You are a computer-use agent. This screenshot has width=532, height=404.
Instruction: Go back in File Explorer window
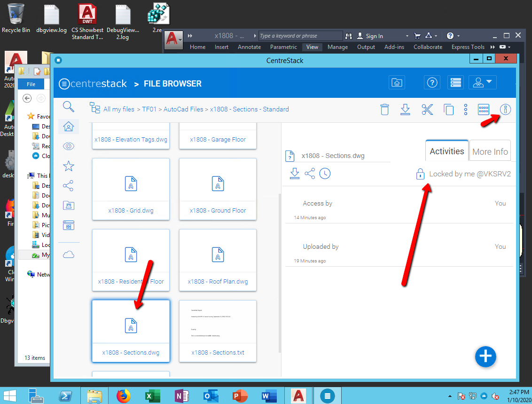(x=27, y=98)
